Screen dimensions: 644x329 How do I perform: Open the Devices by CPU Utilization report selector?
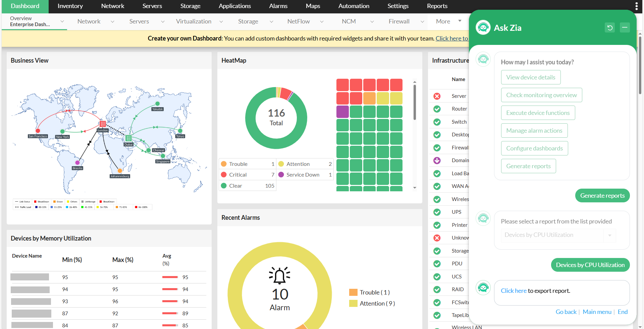click(610, 236)
